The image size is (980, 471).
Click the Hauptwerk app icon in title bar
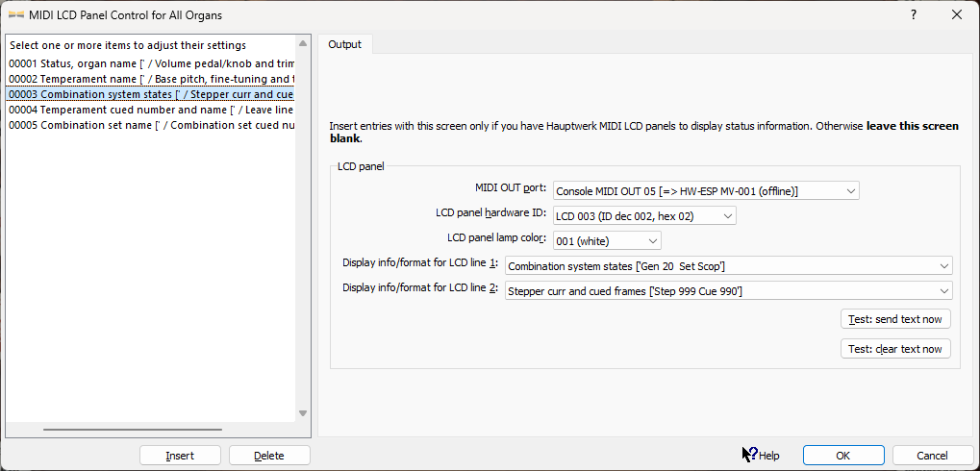point(15,14)
